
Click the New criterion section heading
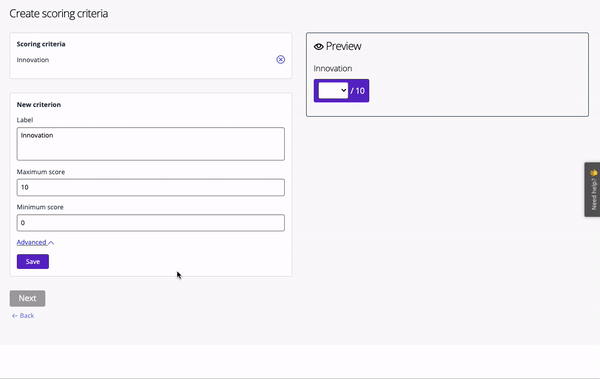click(39, 105)
